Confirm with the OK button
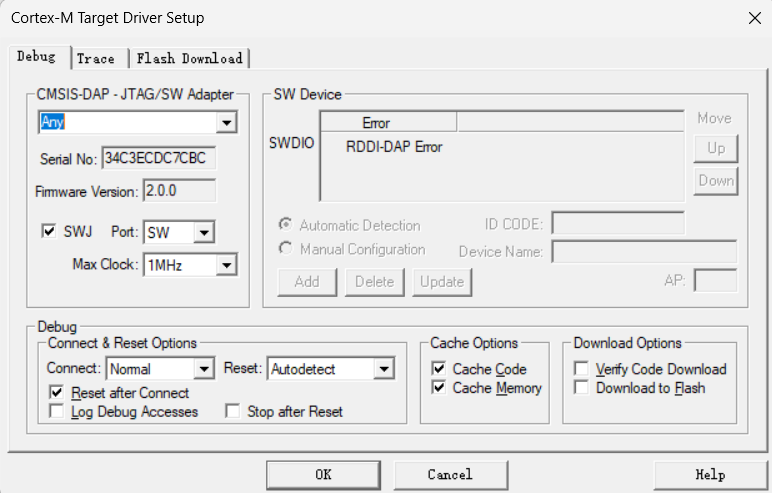This screenshot has height=493, width=772. pos(323,475)
